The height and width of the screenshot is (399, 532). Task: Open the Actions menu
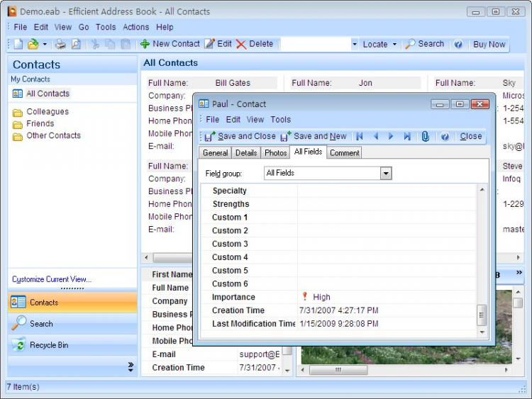tap(135, 27)
